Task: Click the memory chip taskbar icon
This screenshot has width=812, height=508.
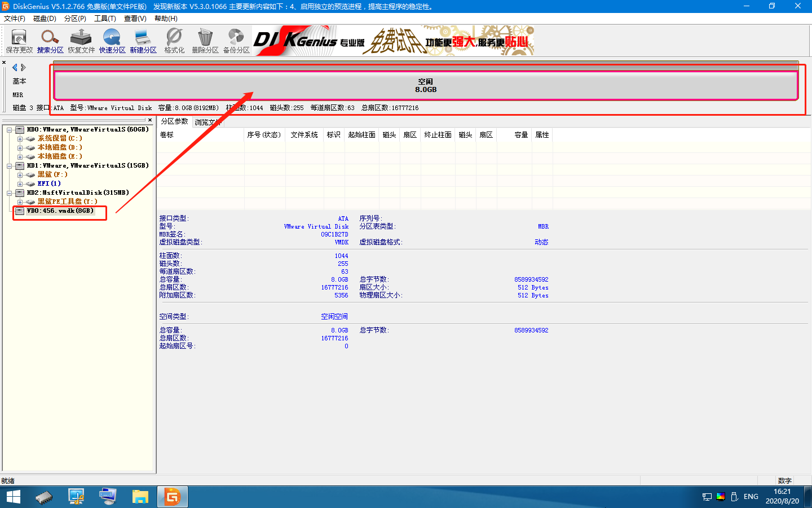Action: (44, 497)
